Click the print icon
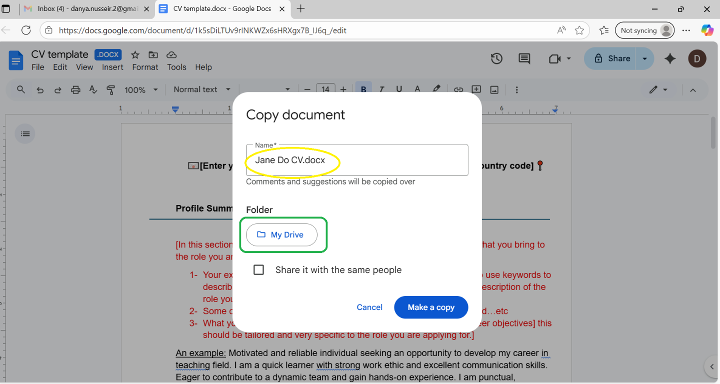720x384 pixels. point(75,90)
